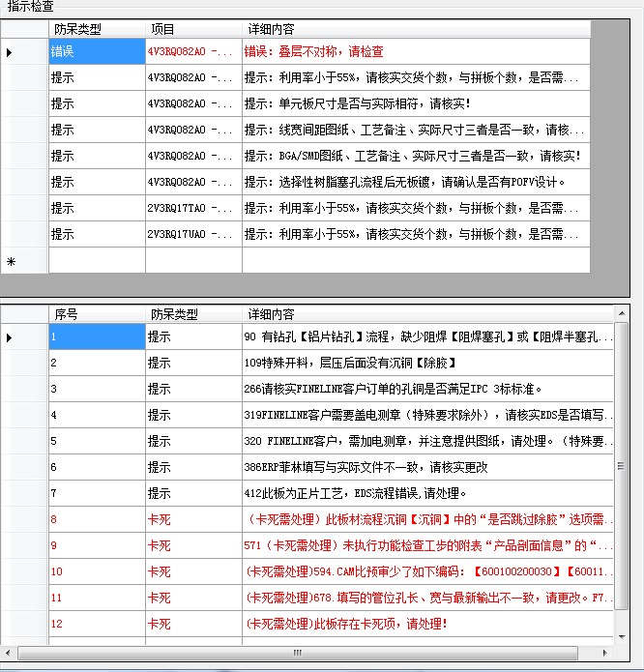644x672 pixels.
Task: Click the new-row asterisk selector in upper table
Action: coord(24,260)
